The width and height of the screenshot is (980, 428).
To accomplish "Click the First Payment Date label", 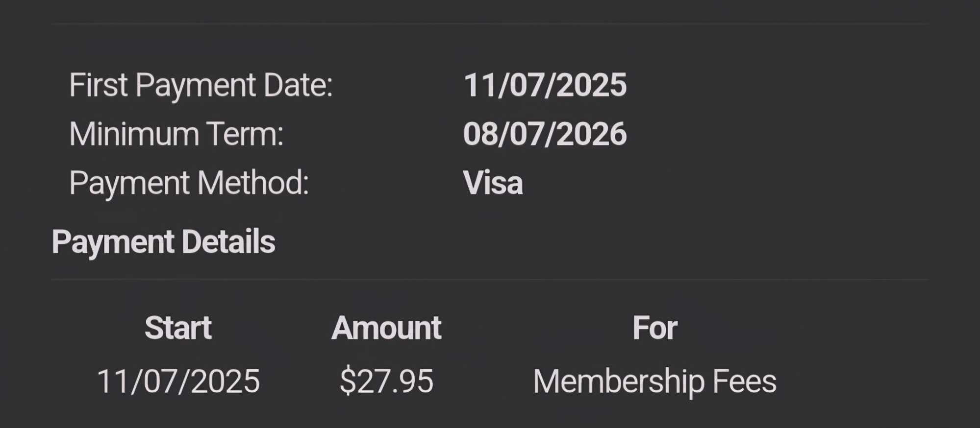I will pyautogui.click(x=201, y=86).
